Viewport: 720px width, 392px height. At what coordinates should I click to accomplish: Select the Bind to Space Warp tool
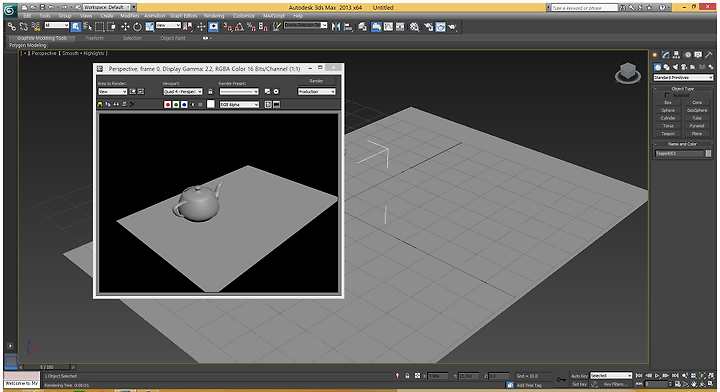(36, 27)
